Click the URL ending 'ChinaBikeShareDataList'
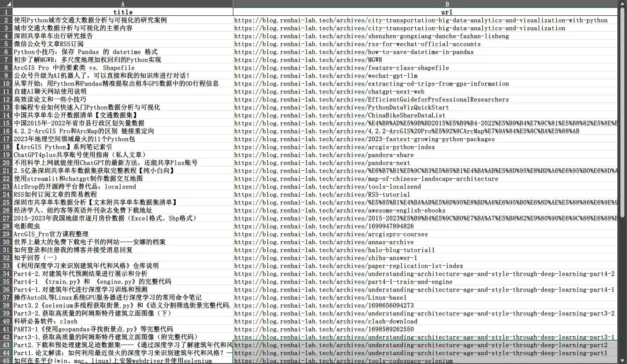The image size is (627, 364). pyautogui.click(x=340, y=115)
